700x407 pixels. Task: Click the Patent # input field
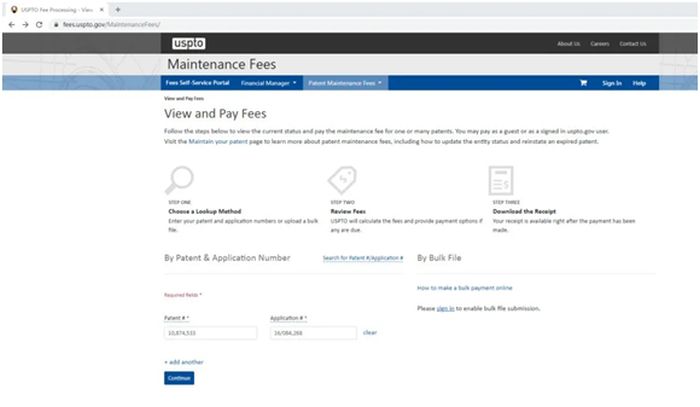tap(210, 333)
